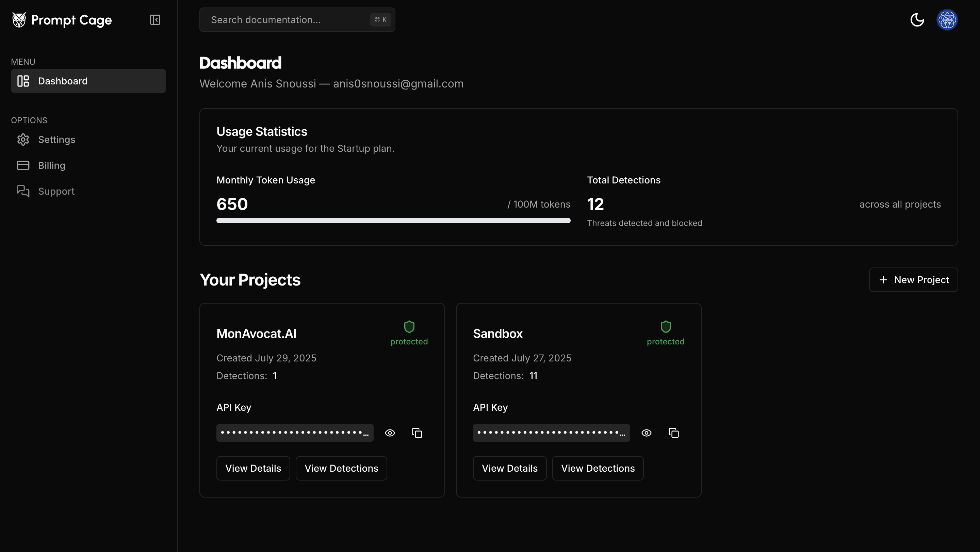Show Sandbox API key
Screen dimensions: 980x552
[647, 433]
